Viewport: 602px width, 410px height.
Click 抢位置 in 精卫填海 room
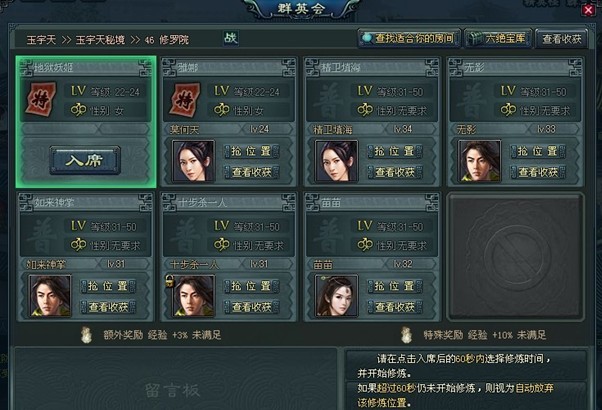(394, 151)
